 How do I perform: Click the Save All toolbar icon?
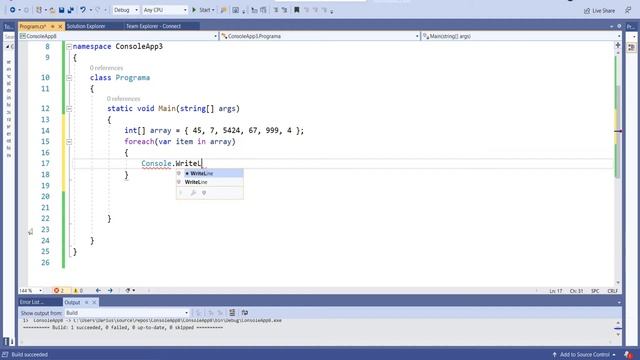71,10
